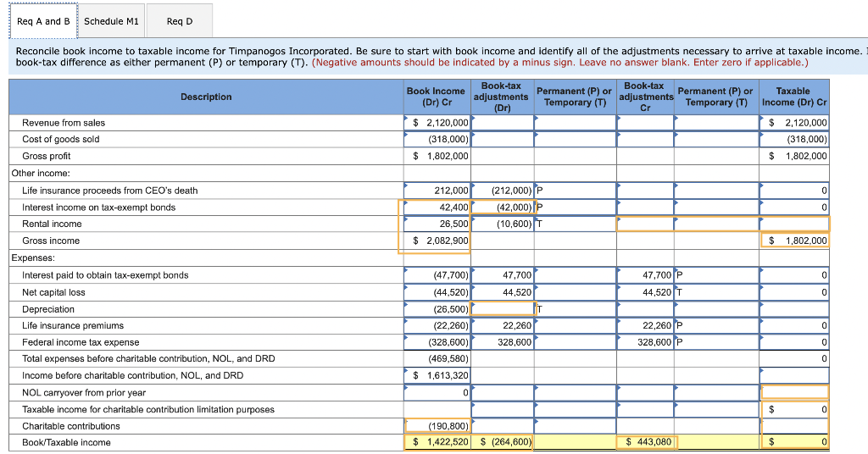Select Net capital loss credit adjustment 44,520
868x454 pixels.
pyautogui.click(x=645, y=292)
